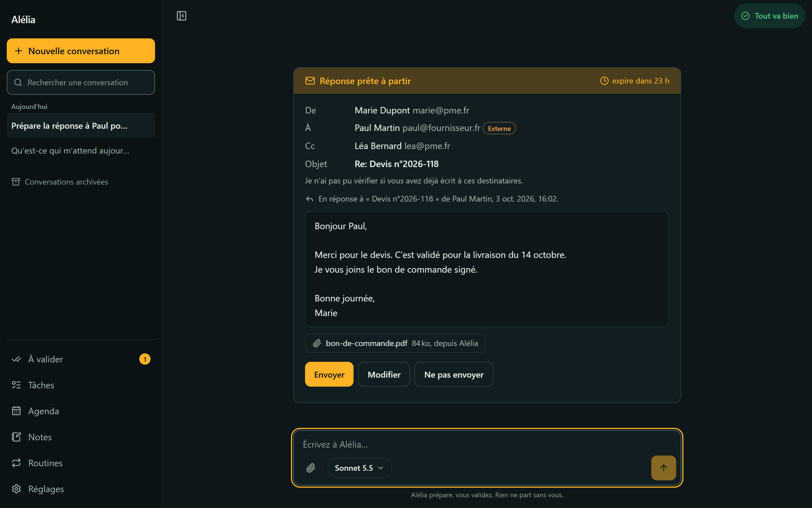Open conversation Qu'est-ce qui m'attend aujour…
812x508 pixels.
click(81, 150)
